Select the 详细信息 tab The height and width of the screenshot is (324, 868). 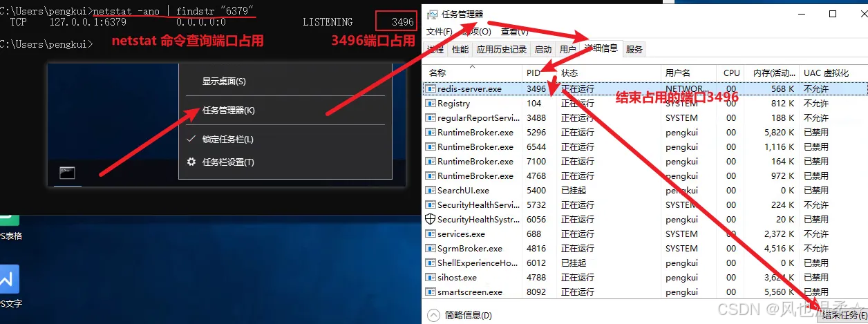[x=601, y=48]
